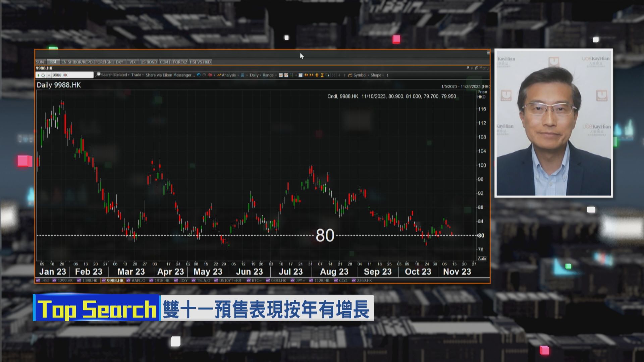Expand the Daily interval dropdown

tap(254, 75)
